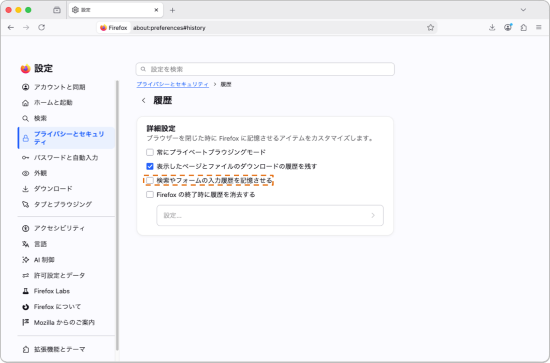Click the back chevron beside 履歴 heading
This screenshot has height=363, width=550.
tap(143, 101)
